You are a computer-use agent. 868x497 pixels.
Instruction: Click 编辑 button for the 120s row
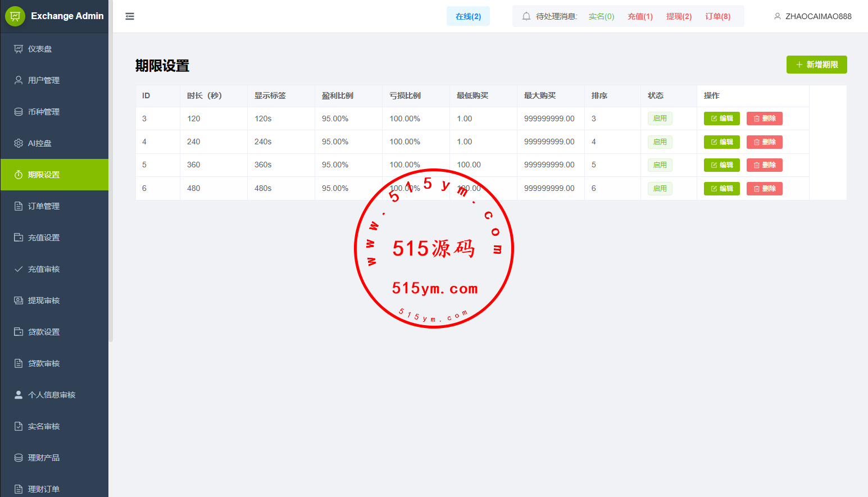pyautogui.click(x=721, y=118)
